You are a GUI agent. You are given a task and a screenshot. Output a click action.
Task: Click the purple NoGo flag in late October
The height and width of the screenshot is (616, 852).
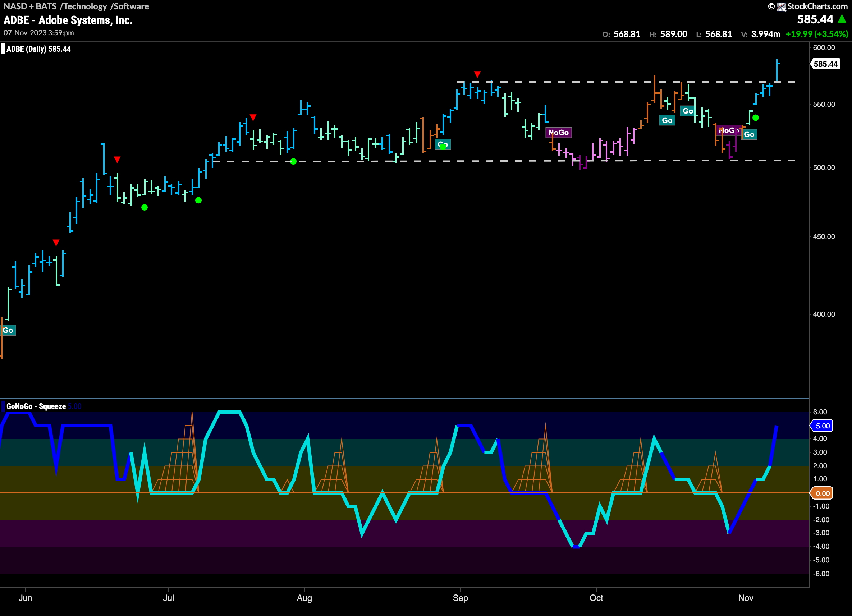click(x=729, y=130)
